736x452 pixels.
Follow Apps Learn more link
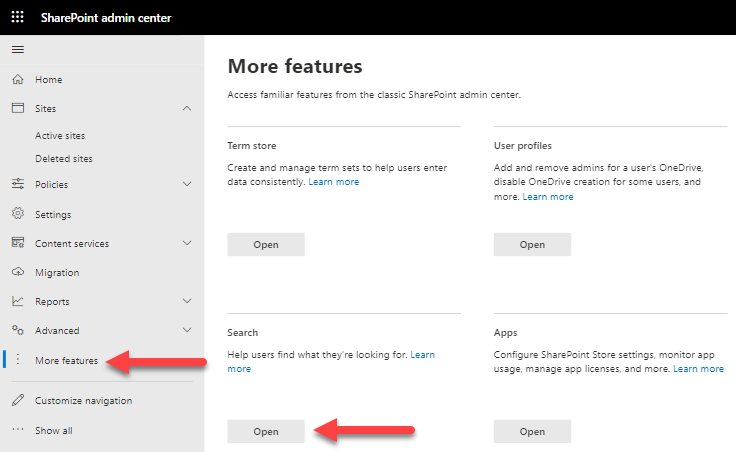(698, 369)
